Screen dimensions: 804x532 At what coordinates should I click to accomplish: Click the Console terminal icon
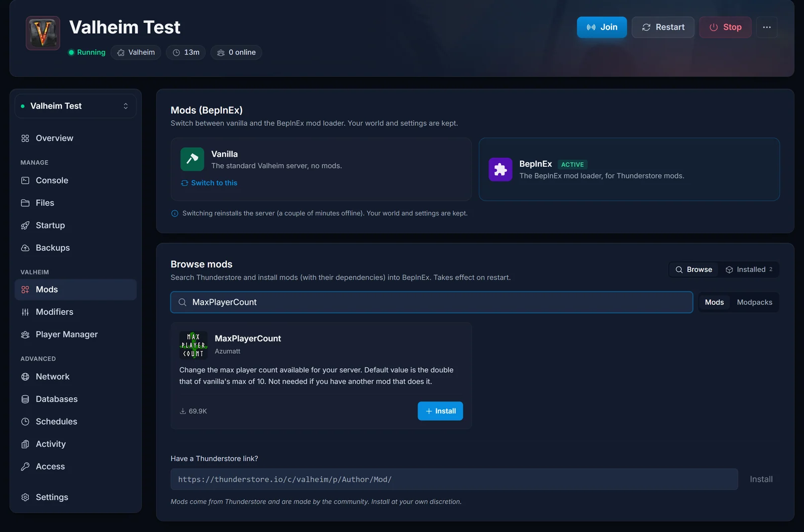pyautogui.click(x=25, y=180)
